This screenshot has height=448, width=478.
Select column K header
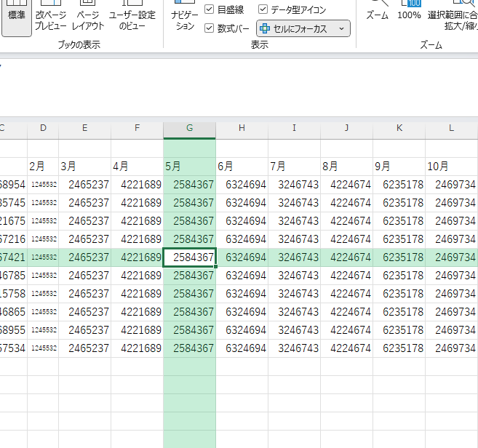pos(399,128)
